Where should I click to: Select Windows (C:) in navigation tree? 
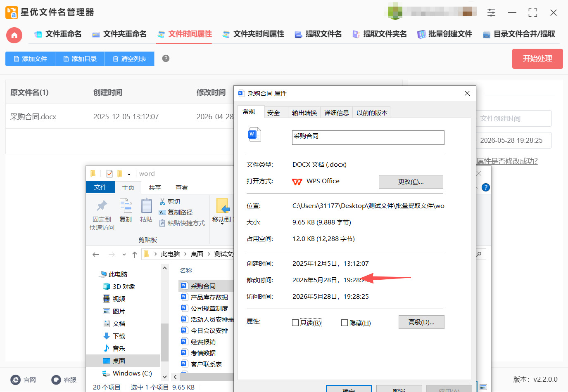[127, 373]
